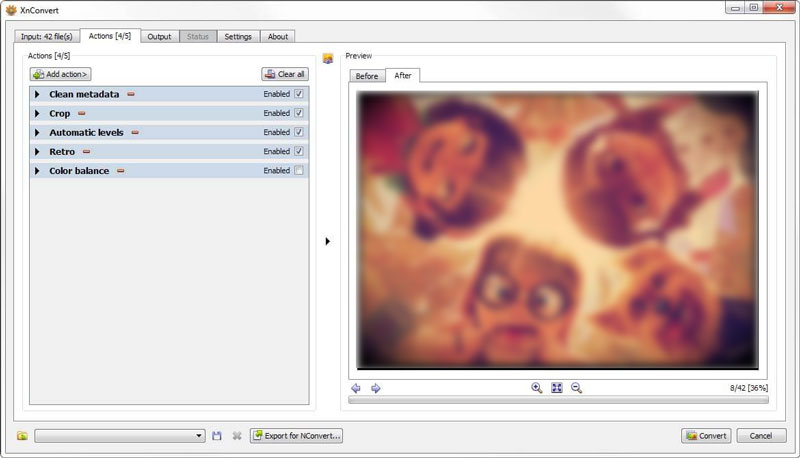
Task: Remove the Crop action with red minus
Action: coord(82,114)
